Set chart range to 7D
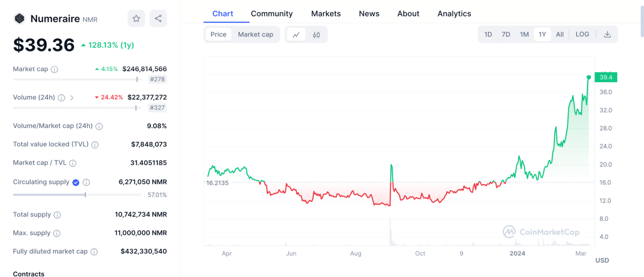This screenshot has height=277, width=644. (x=506, y=34)
